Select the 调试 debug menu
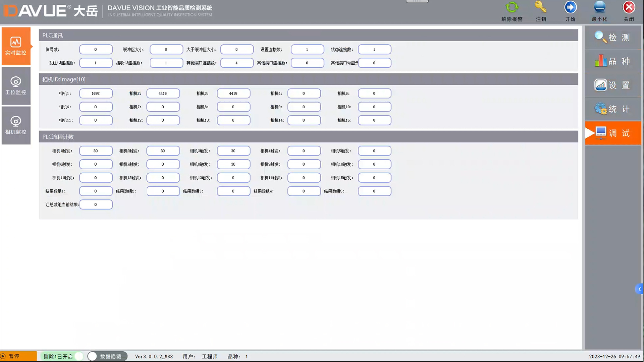 coord(613,133)
